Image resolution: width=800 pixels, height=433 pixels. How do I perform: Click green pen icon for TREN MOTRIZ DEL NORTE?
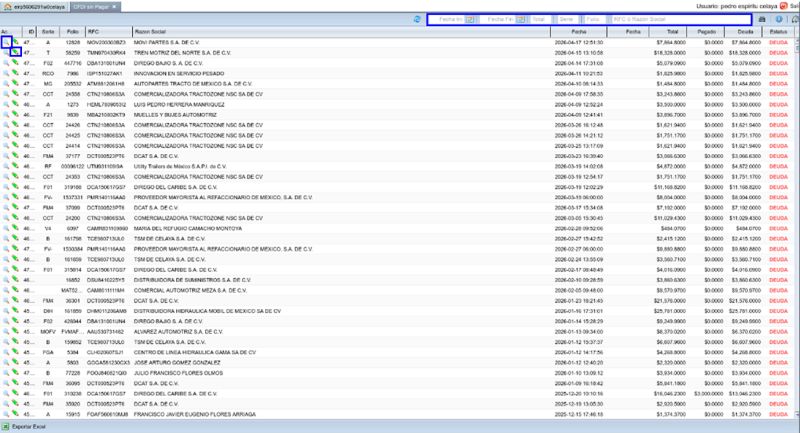pyautogui.click(x=15, y=53)
